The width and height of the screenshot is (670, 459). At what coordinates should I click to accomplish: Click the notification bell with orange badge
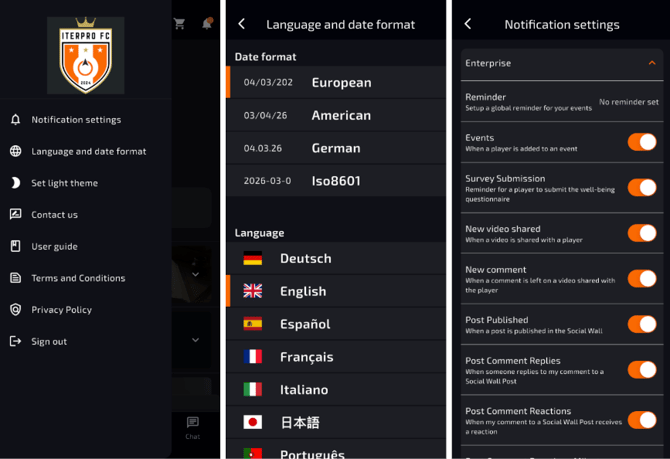207,24
